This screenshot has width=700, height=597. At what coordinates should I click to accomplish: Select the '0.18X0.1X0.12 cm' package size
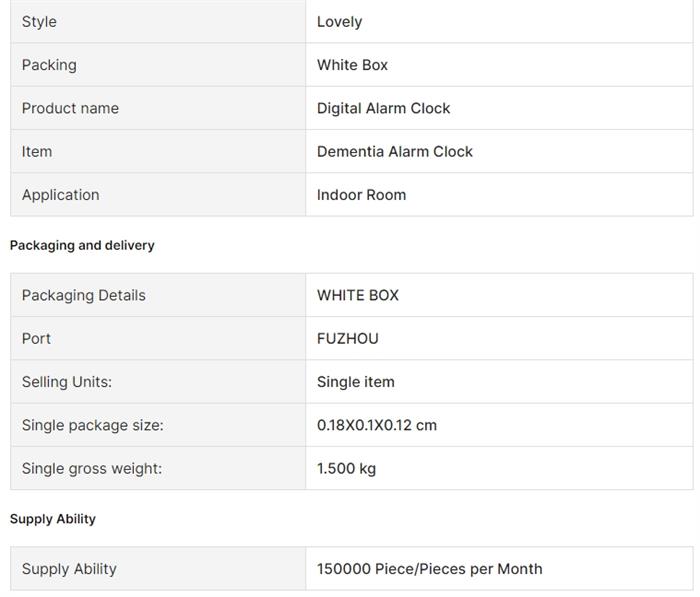[x=376, y=425]
